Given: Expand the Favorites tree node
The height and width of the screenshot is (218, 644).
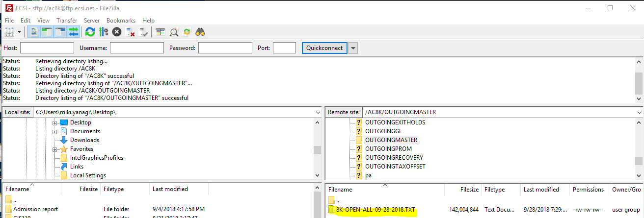Looking at the screenshot, I should [55, 149].
